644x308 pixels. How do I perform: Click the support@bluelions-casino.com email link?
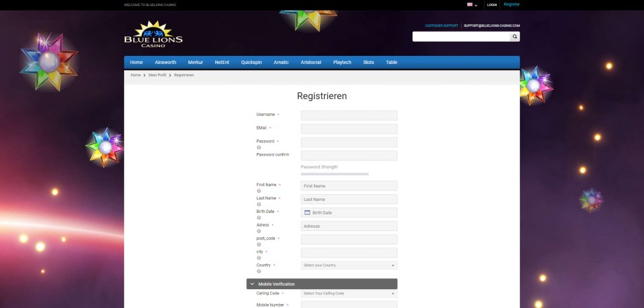pos(491,26)
